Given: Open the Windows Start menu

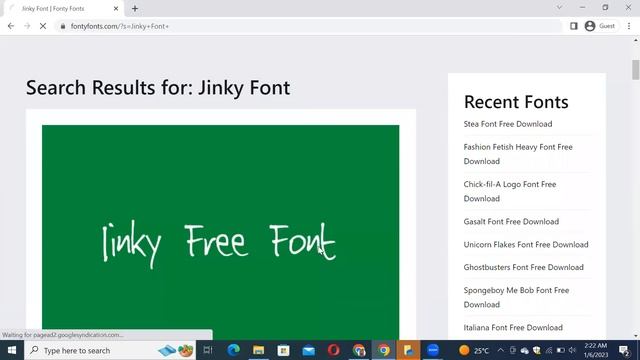Looking at the screenshot, I should click(12, 350).
